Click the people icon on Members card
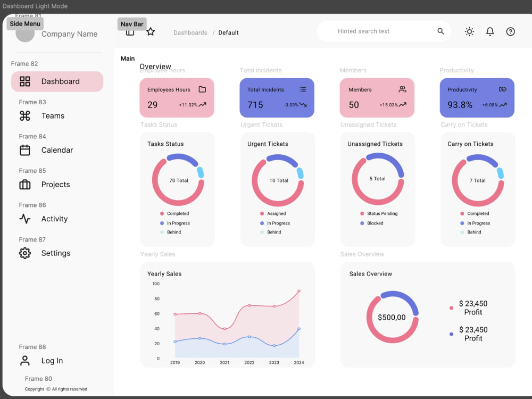 (x=402, y=89)
